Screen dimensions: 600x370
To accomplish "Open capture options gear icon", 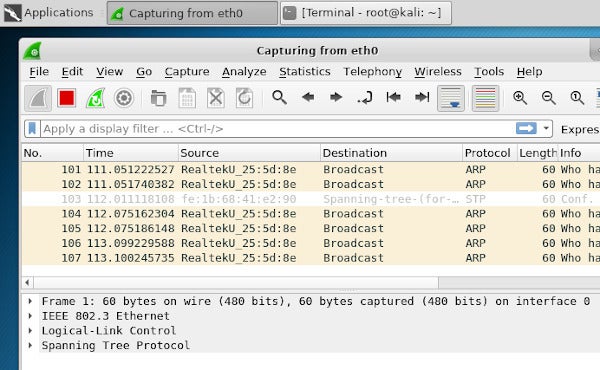I will tap(124, 98).
